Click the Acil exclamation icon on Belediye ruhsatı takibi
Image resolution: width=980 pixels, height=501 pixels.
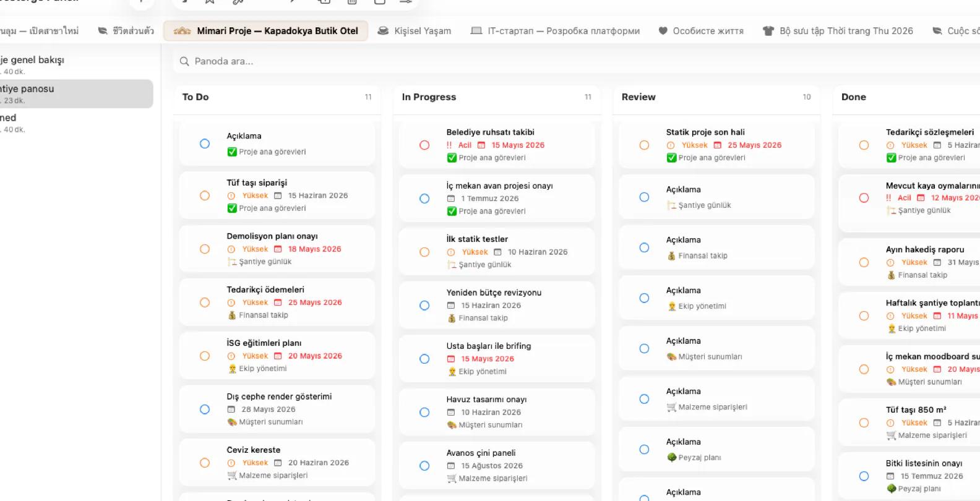449,145
